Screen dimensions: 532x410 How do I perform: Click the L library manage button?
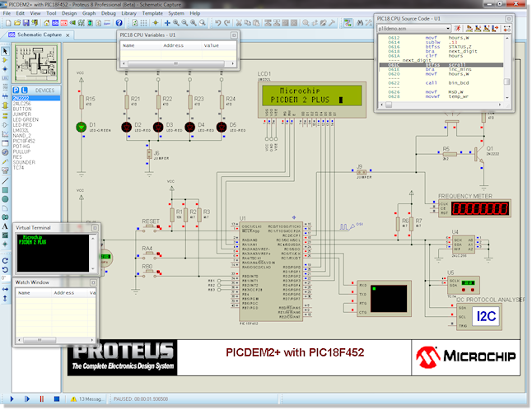pos(25,91)
